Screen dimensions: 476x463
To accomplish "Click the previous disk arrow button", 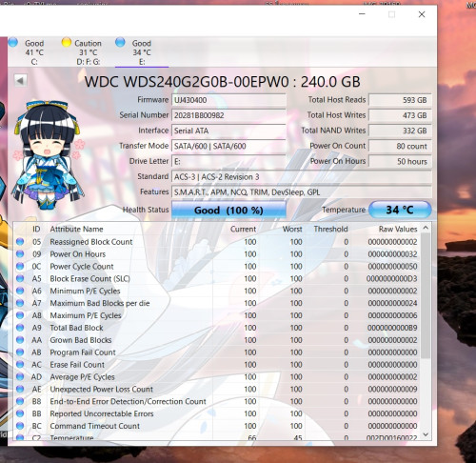I will 20,81.
